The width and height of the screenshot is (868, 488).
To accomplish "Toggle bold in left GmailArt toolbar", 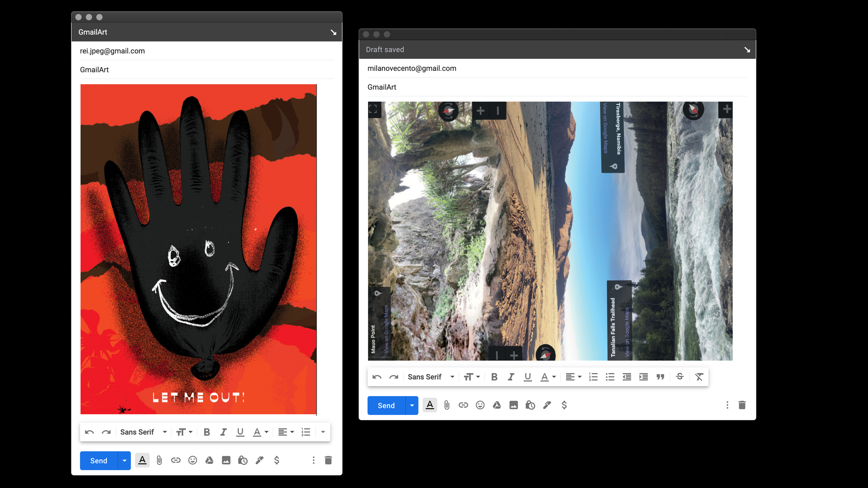I will (x=207, y=432).
